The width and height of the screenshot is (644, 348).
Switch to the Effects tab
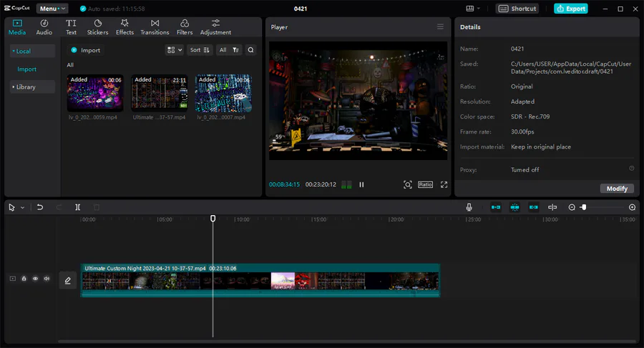[x=125, y=27]
